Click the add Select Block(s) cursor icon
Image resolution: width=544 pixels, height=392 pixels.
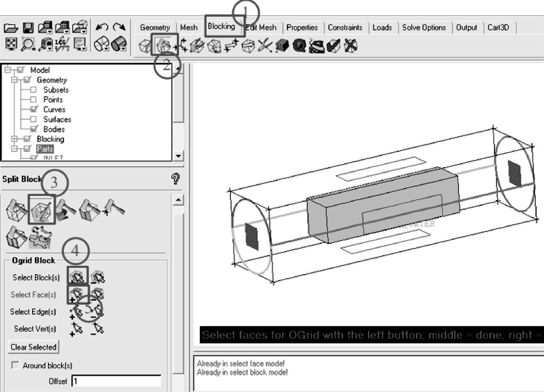[x=77, y=277]
